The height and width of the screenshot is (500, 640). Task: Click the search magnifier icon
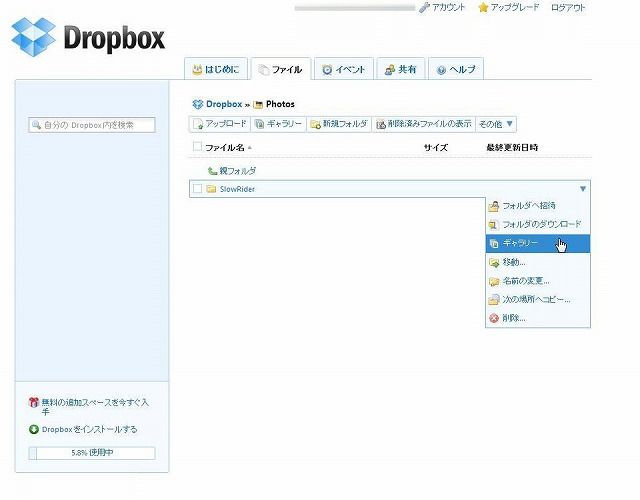tap(36, 125)
